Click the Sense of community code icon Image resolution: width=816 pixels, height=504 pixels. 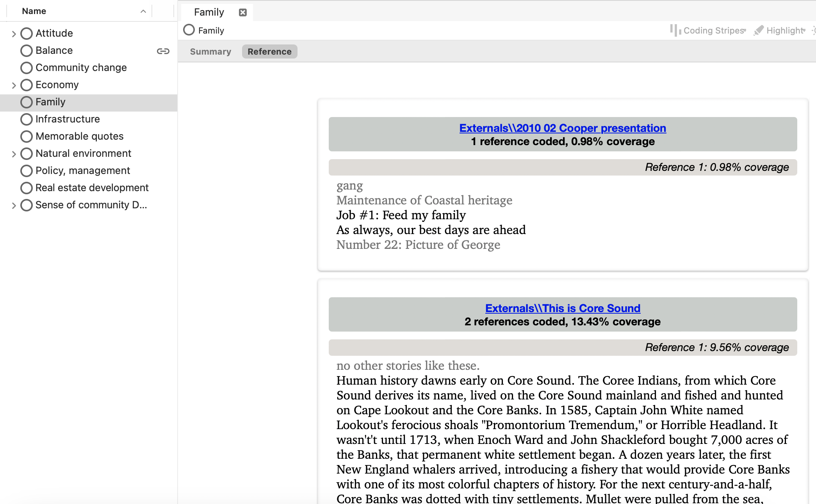pyautogui.click(x=27, y=205)
